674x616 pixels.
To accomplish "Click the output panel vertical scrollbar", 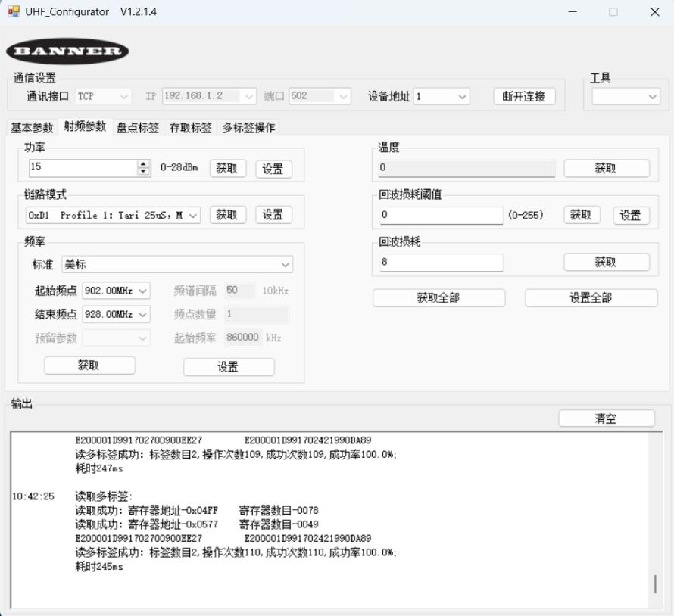I will pyautogui.click(x=655, y=584).
